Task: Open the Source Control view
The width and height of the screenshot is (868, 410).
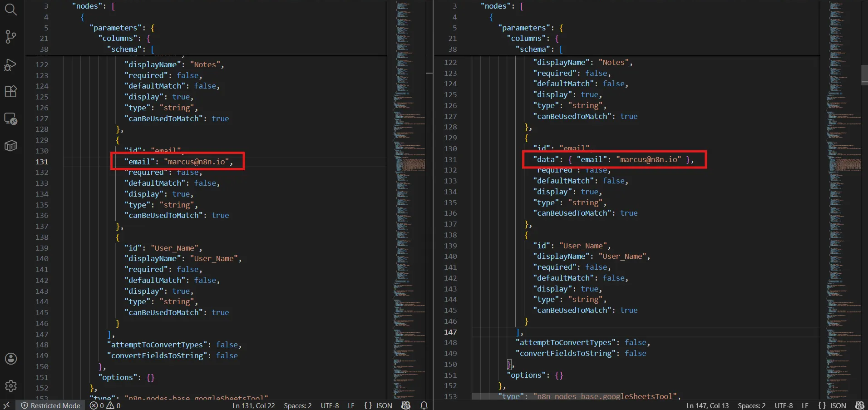Action: (x=10, y=36)
